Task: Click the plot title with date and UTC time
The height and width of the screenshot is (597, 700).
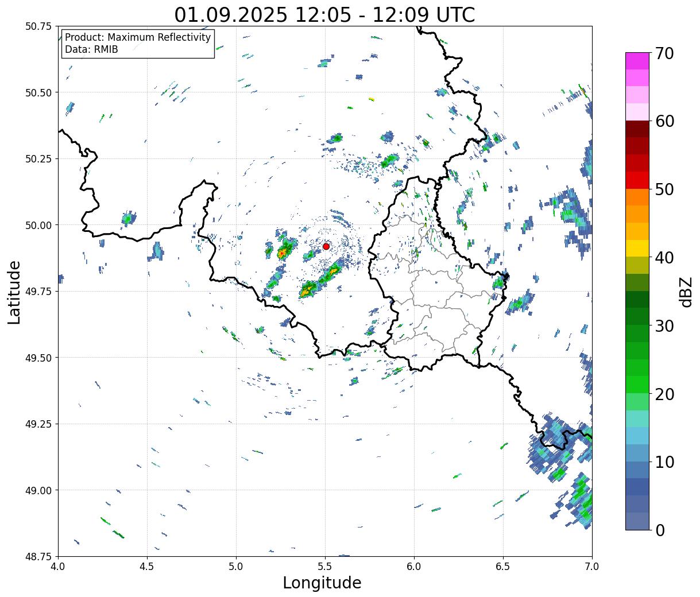Action: tap(325, 14)
